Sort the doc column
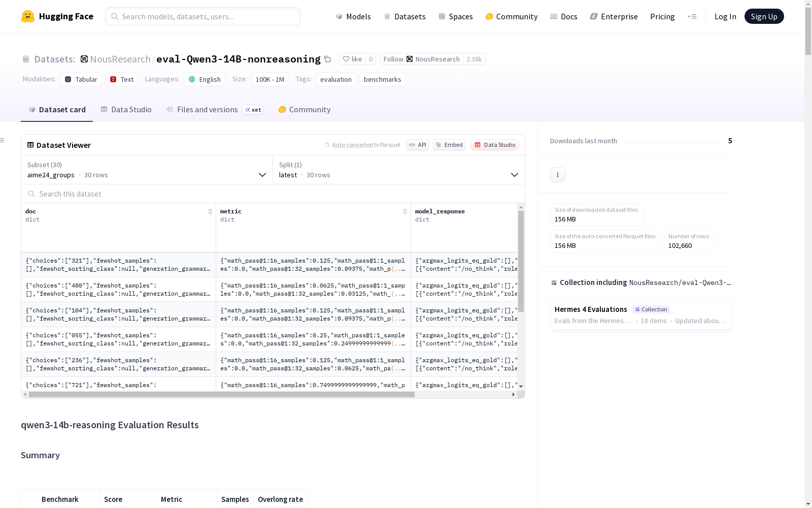This screenshot has width=812, height=508. click(x=210, y=211)
